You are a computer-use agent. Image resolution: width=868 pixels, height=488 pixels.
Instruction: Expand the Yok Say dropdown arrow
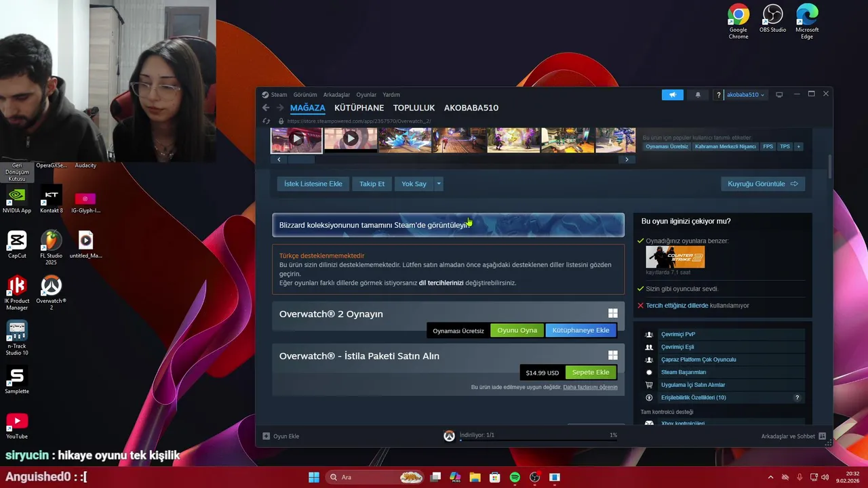point(439,184)
